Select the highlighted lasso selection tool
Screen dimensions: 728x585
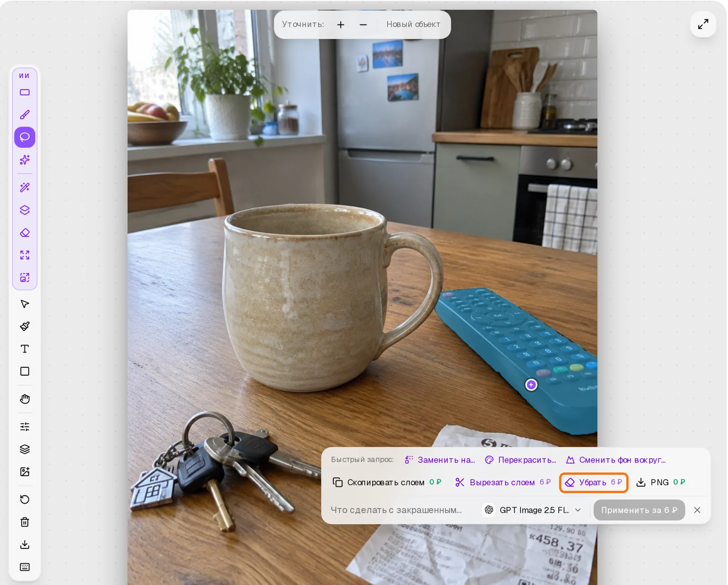click(x=25, y=137)
